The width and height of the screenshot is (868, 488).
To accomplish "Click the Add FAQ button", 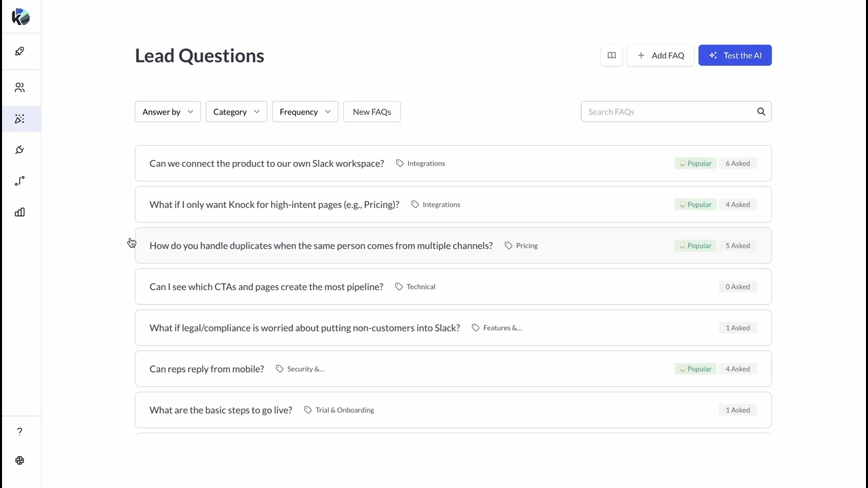I will point(660,56).
